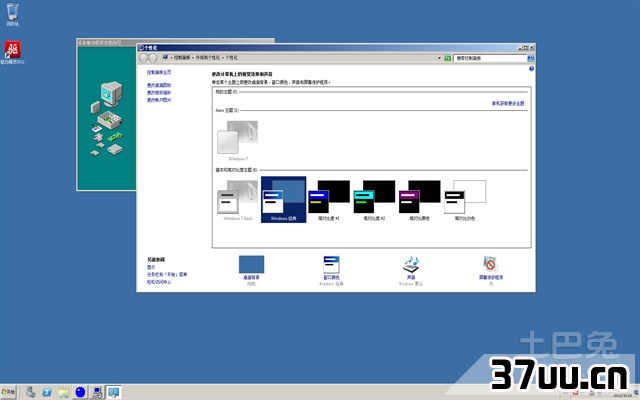
Task: Open the Display link under See also
Action: [151, 267]
